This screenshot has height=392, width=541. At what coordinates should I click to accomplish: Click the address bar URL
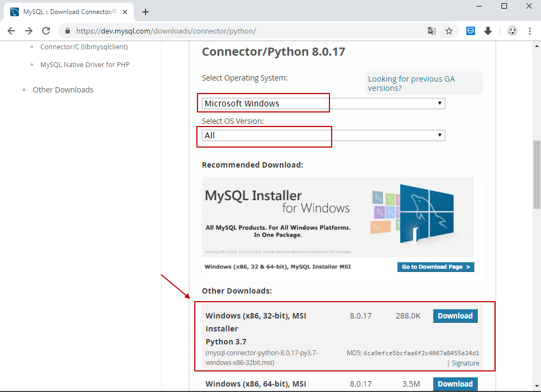coord(166,31)
